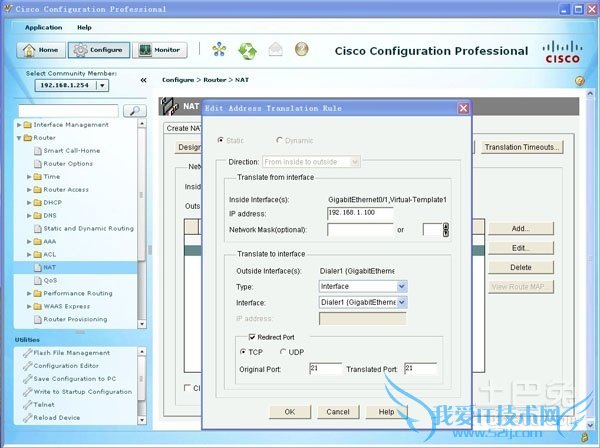Click the Translated Port field
Image resolution: width=600 pixels, height=448 pixels.
pos(420,369)
